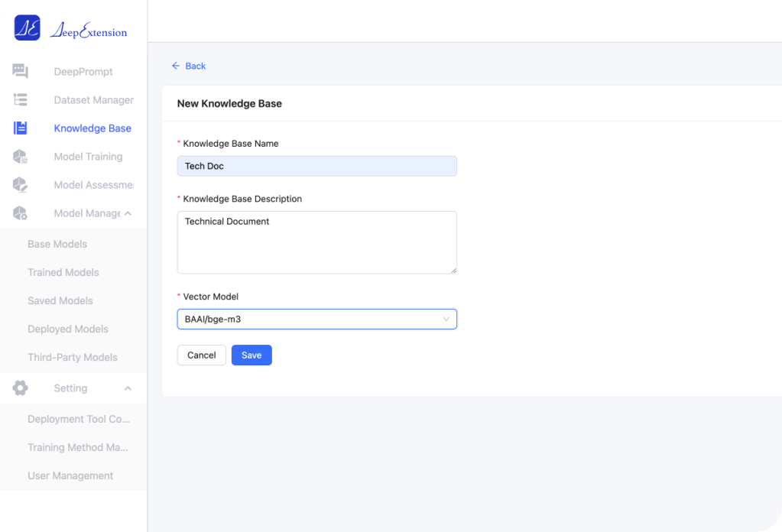Go back using the Back link

point(189,66)
